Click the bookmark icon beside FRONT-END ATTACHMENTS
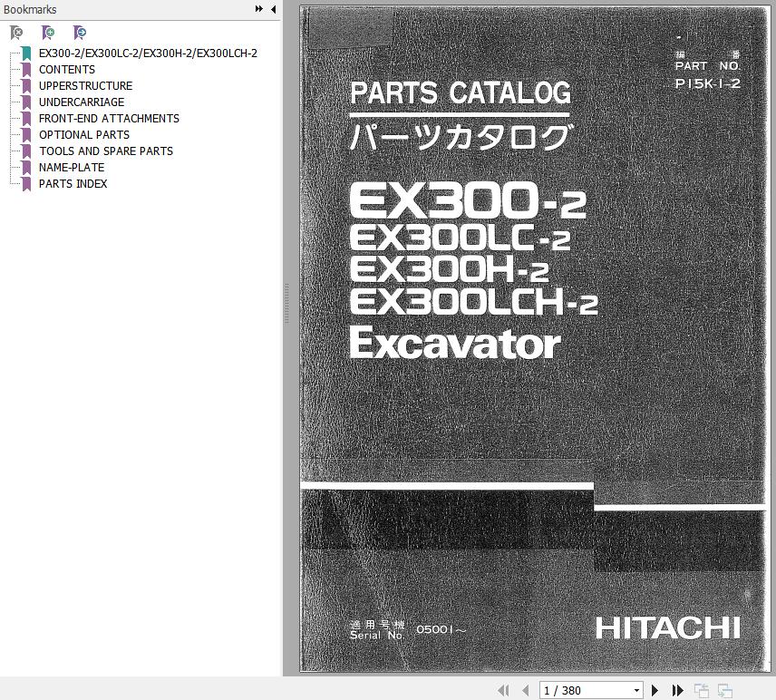This screenshot has width=776, height=700. tap(26, 118)
